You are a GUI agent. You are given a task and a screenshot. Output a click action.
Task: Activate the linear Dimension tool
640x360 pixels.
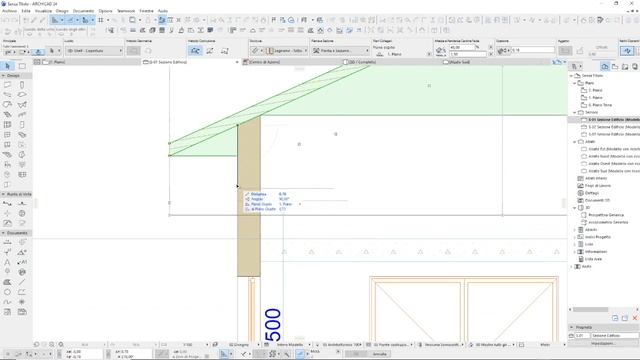(7, 242)
